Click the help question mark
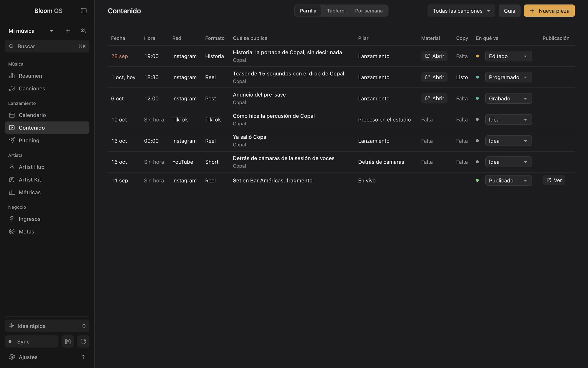 point(83,357)
